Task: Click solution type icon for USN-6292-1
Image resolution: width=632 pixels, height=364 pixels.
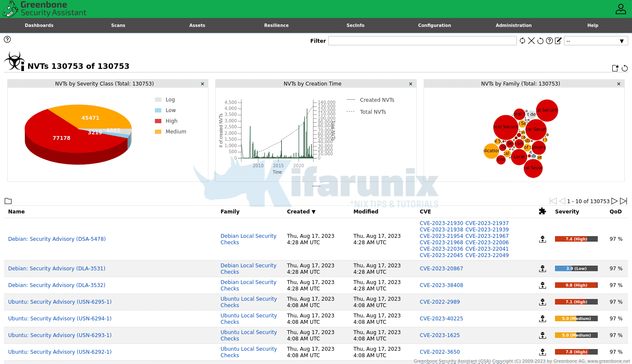Action: click(x=543, y=352)
